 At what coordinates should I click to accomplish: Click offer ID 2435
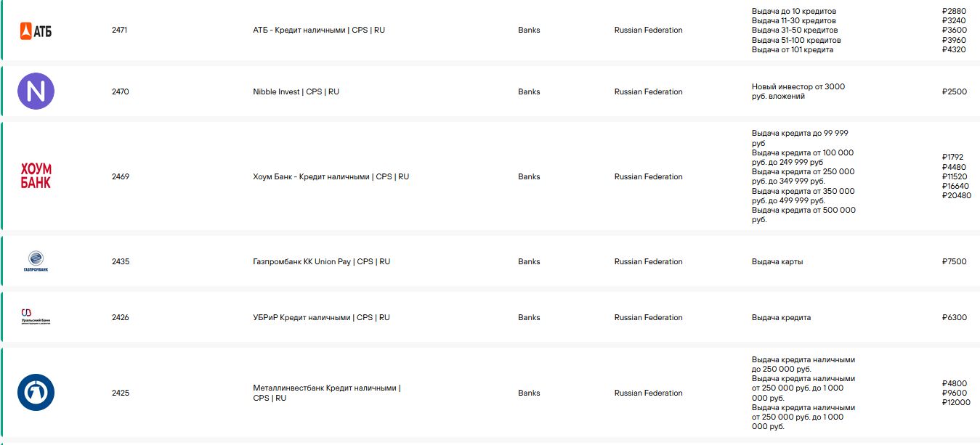pos(120,262)
